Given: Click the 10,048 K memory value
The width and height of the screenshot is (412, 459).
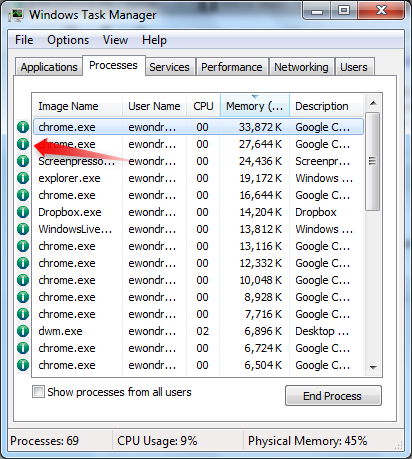Looking at the screenshot, I should point(260,280).
